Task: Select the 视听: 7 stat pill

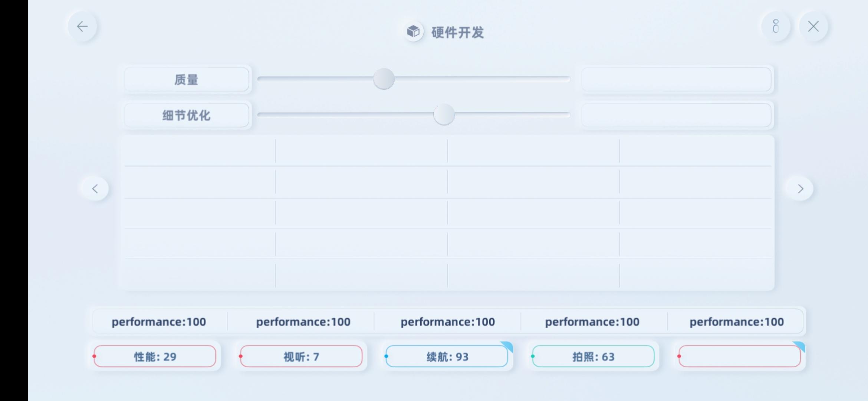Action: click(x=301, y=356)
